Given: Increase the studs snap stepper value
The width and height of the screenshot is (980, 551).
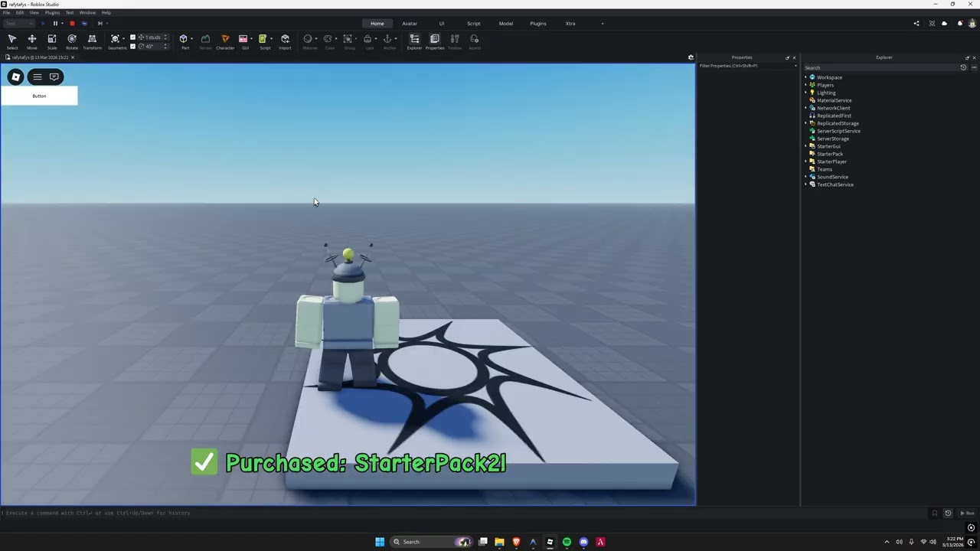Looking at the screenshot, I should (166, 35).
